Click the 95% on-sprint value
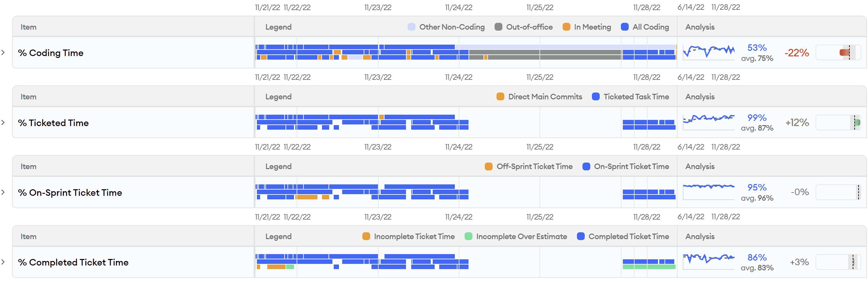The height and width of the screenshot is (287, 868). pos(757,188)
